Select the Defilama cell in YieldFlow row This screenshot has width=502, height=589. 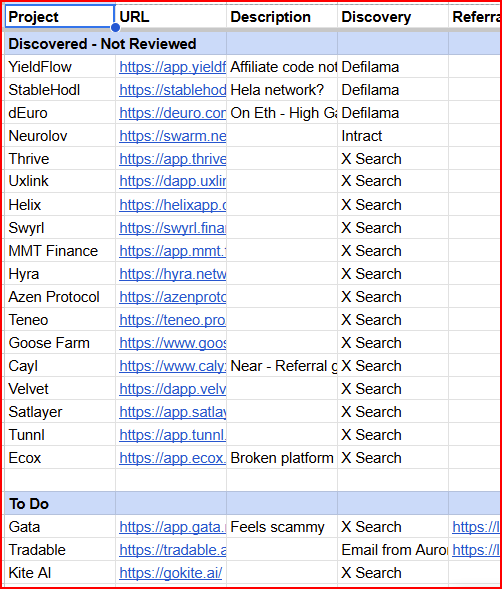coord(393,67)
